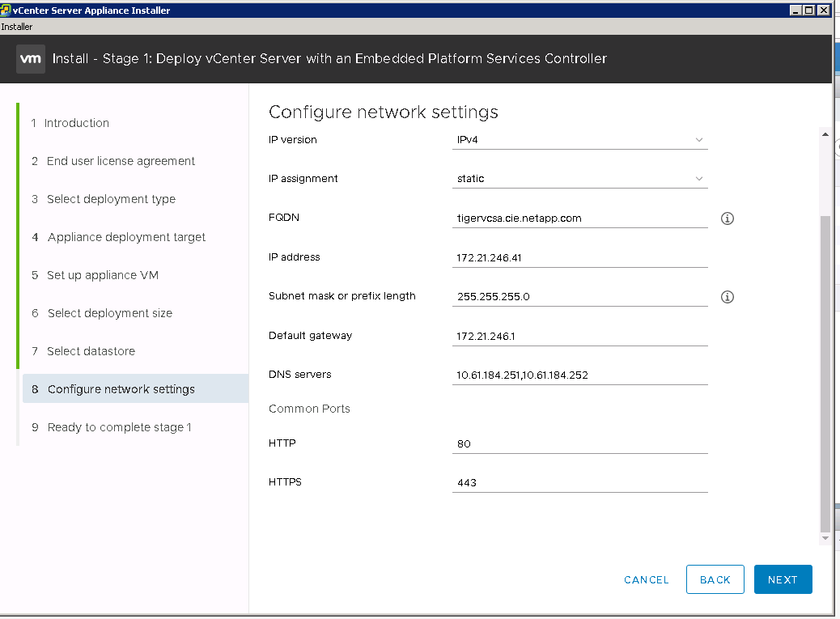Open Appliance deployment target step
Screen dimensions: 840x619
coord(126,237)
